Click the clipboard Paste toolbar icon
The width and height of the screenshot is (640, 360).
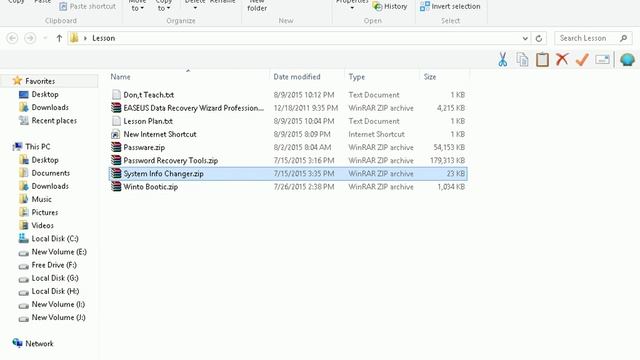click(x=542, y=60)
